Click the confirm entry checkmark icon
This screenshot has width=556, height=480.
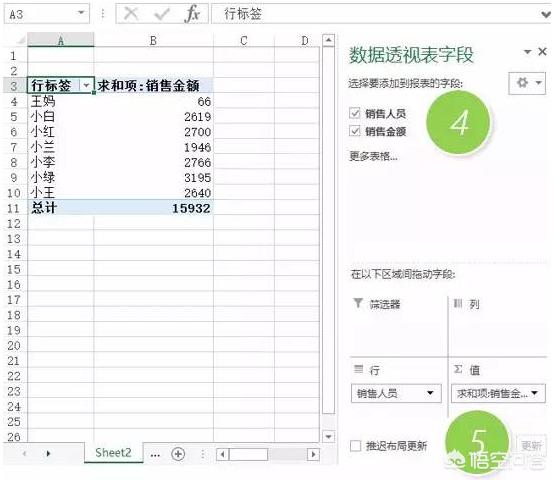(161, 14)
